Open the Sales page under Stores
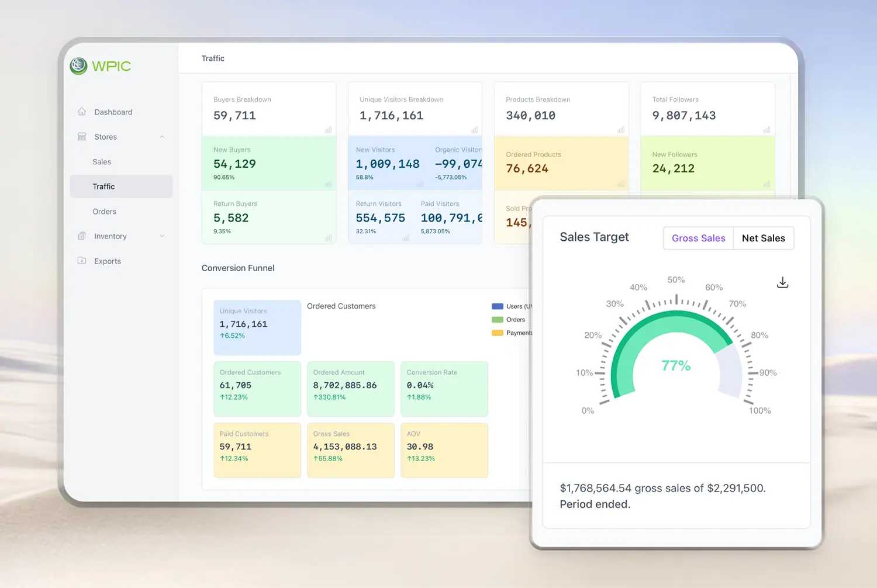The image size is (877, 588). [x=102, y=162]
